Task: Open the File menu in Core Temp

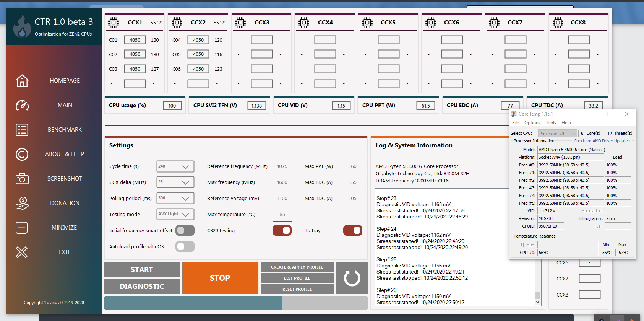Action: [x=516, y=123]
